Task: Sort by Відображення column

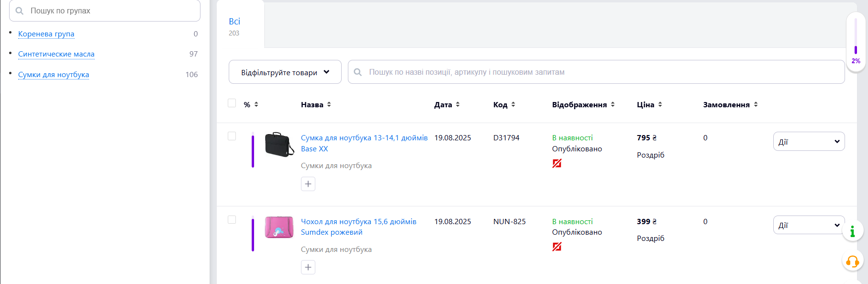Action: click(x=583, y=104)
